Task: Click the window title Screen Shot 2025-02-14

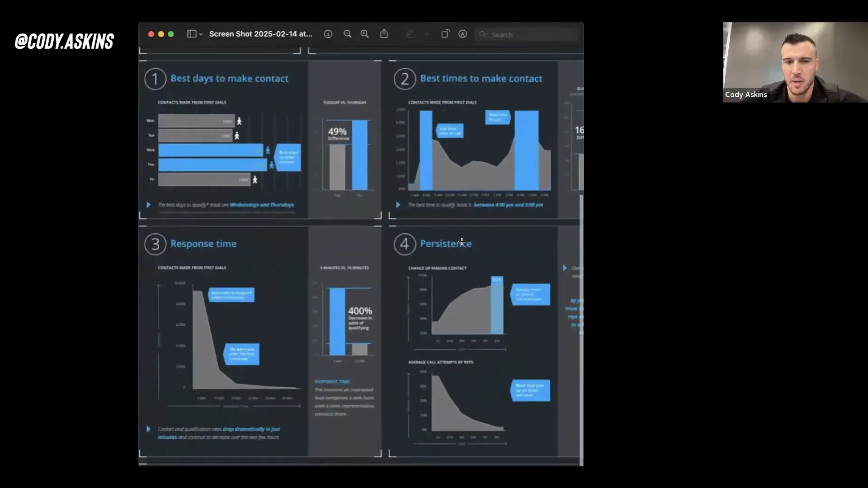Action: [x=260, y=34]
